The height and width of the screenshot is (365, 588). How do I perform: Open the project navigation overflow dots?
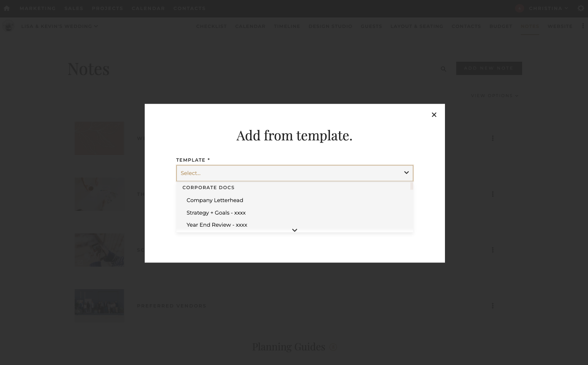tap(583, 26)
